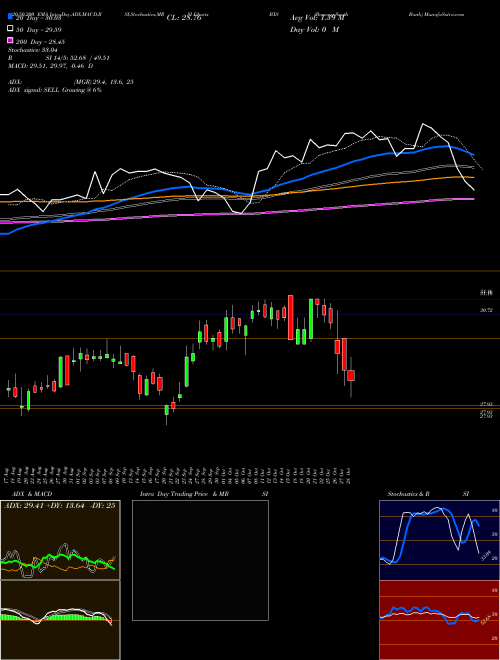This screenshot has width=500, height=660.
Task: Open the ADX line chart panel
Action: (x=60, y=540)
